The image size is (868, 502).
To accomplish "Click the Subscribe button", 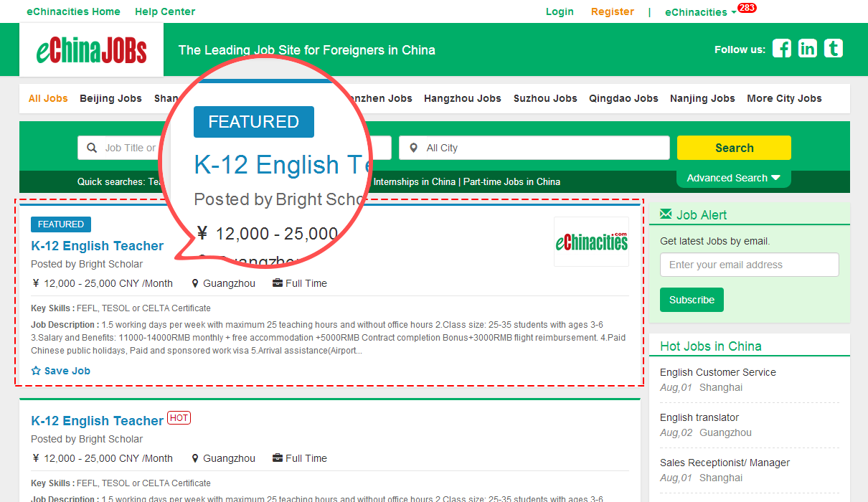I will (x=692, y=300).
